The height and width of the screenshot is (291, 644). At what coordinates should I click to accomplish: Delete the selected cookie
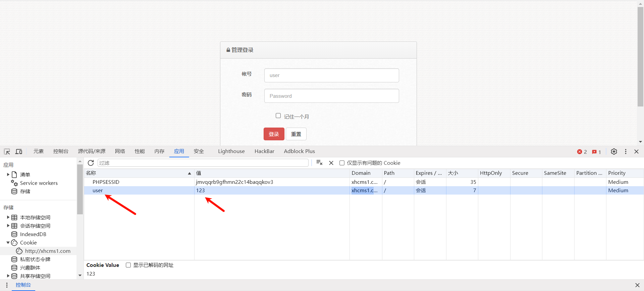coord(331,163)
